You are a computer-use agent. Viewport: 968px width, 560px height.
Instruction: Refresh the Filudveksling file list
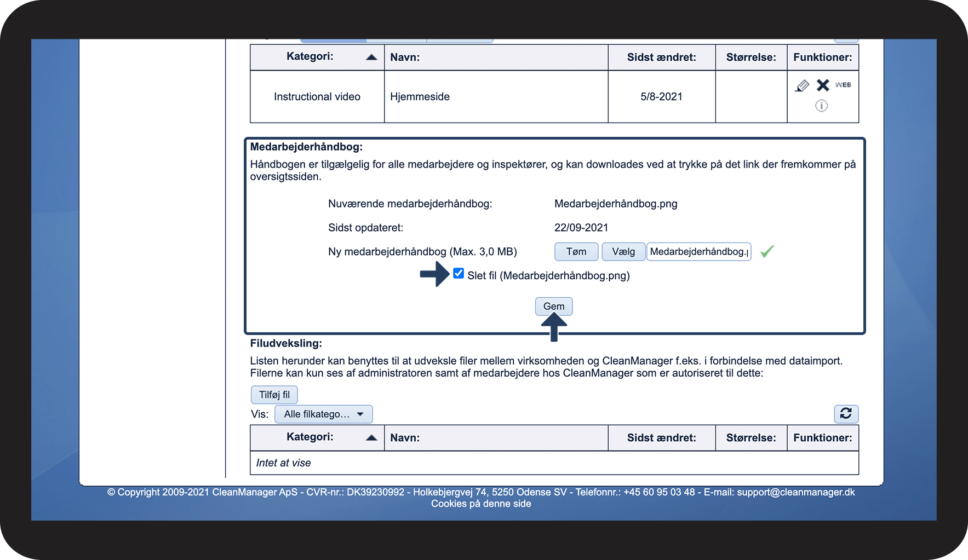(x=846, y=414)
